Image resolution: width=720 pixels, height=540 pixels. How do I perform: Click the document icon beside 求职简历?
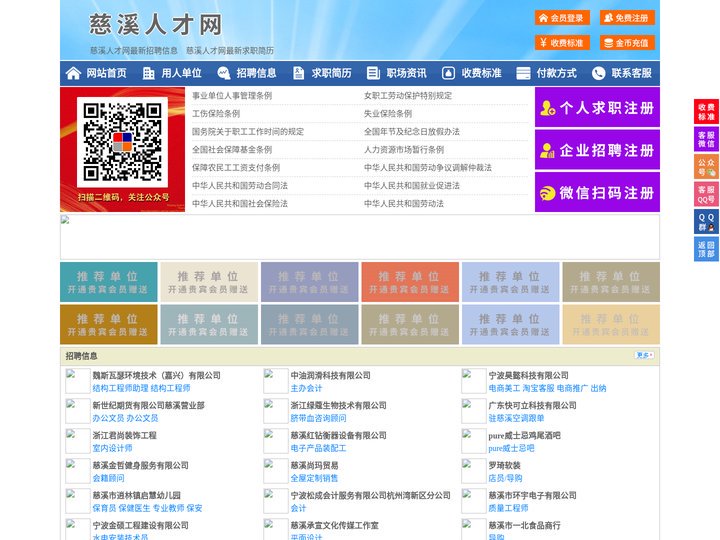pyautogui.click(x=298, y=73)
